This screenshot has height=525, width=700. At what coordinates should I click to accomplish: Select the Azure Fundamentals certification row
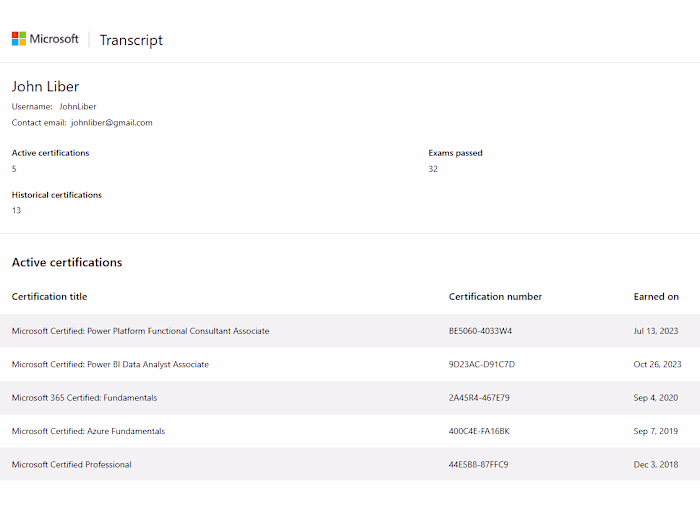[x=88, y=432]
